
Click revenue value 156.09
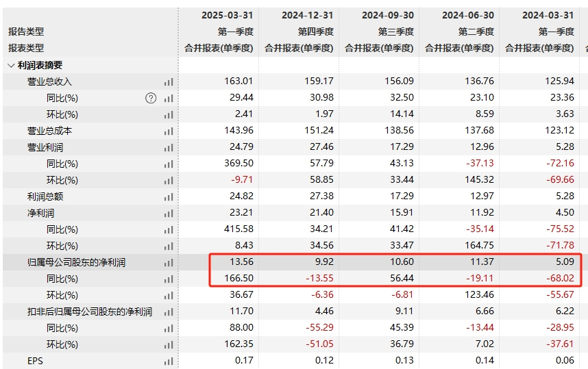point(400,81)
